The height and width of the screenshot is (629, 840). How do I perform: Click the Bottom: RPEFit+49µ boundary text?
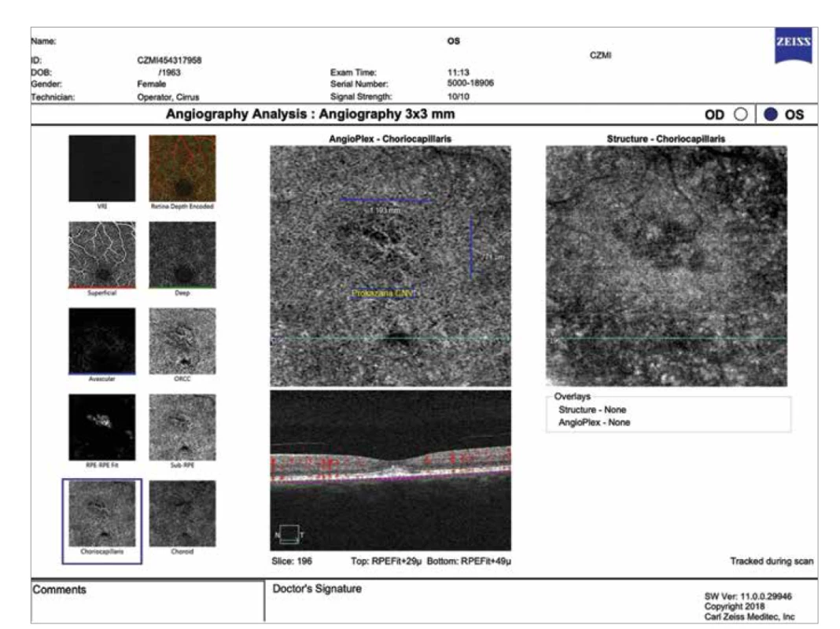(469, 561)
